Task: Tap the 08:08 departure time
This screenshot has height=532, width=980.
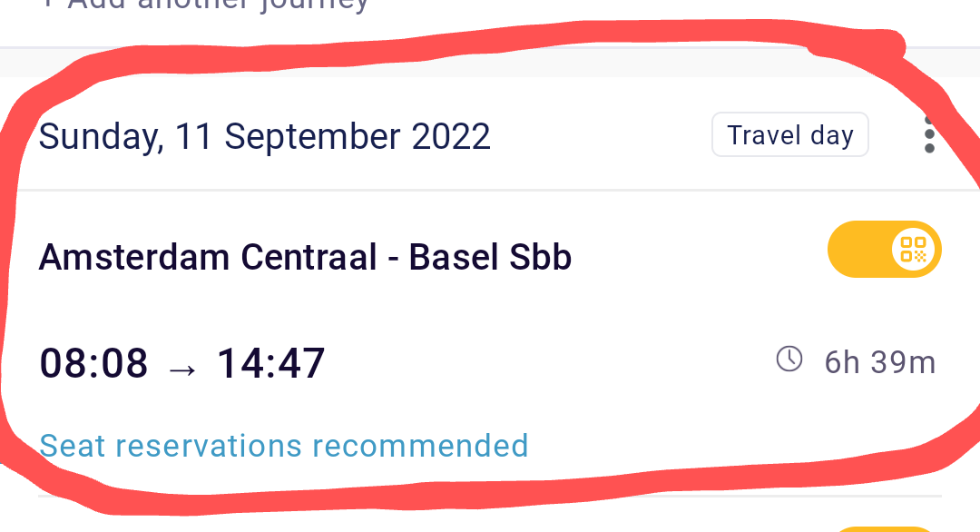Action: click(x=93, y=363)
